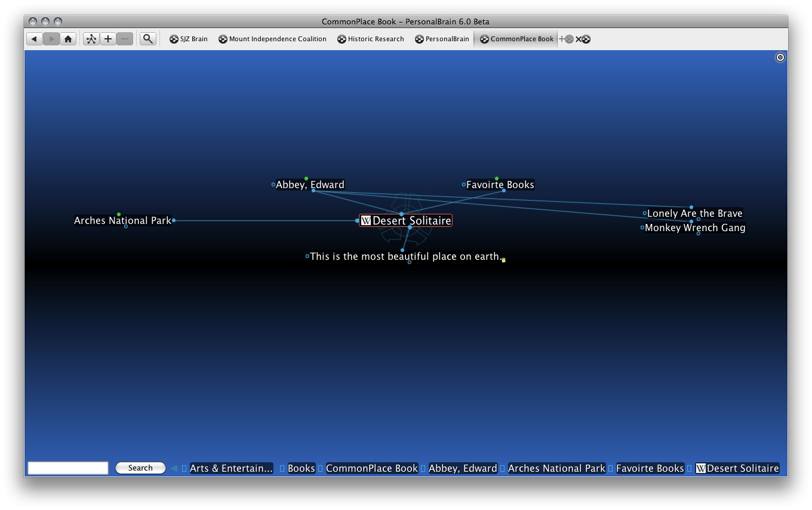Click the thought network layout icon
The height and width of the screenshot is (510, 812).
pyautogui.click(x=91, y=39)
